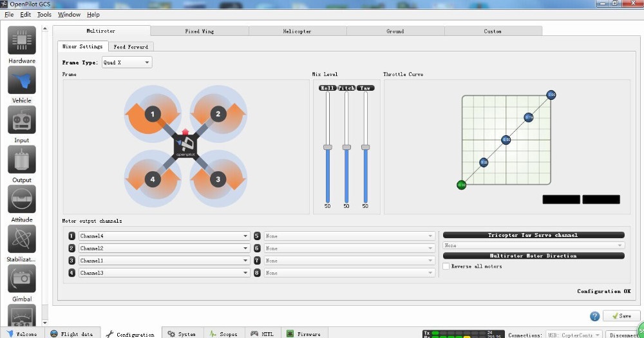Click the Roll mix level slider handle

pyautogui.click(x=328, y=147)
